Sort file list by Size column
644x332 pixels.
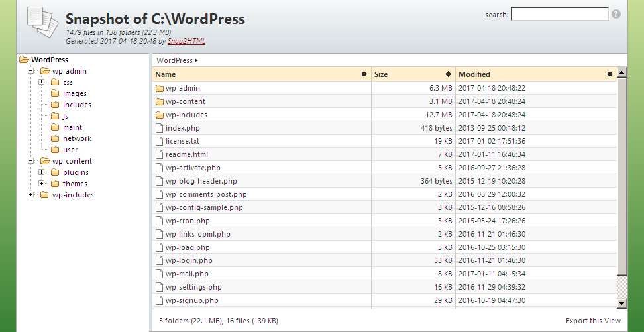click(413, 74)
